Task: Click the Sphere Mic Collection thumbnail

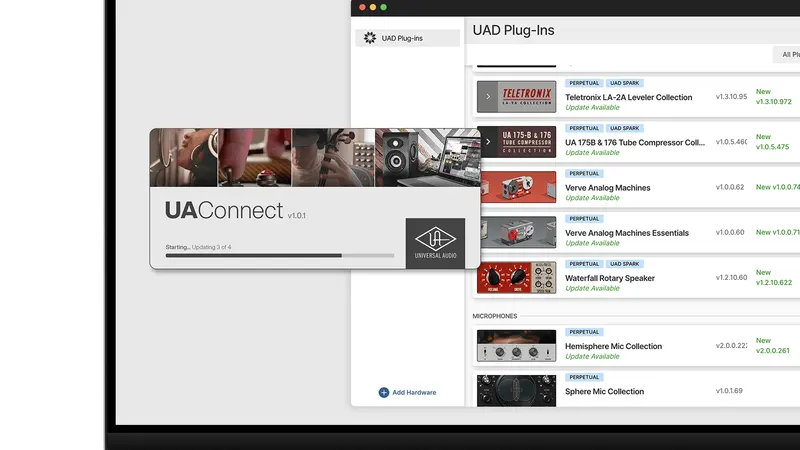Action: [x=516, y=391]
